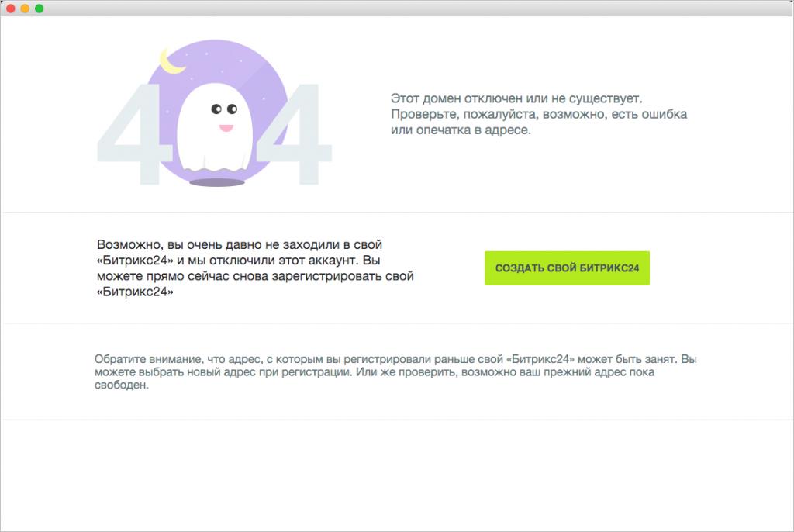Click the yellow crescent moon
This screenshot has width=794, height=532.
point(171,64)
